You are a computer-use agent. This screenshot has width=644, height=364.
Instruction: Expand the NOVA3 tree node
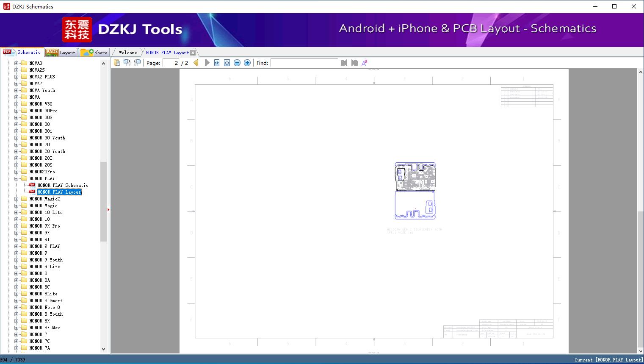pos(16,63)
